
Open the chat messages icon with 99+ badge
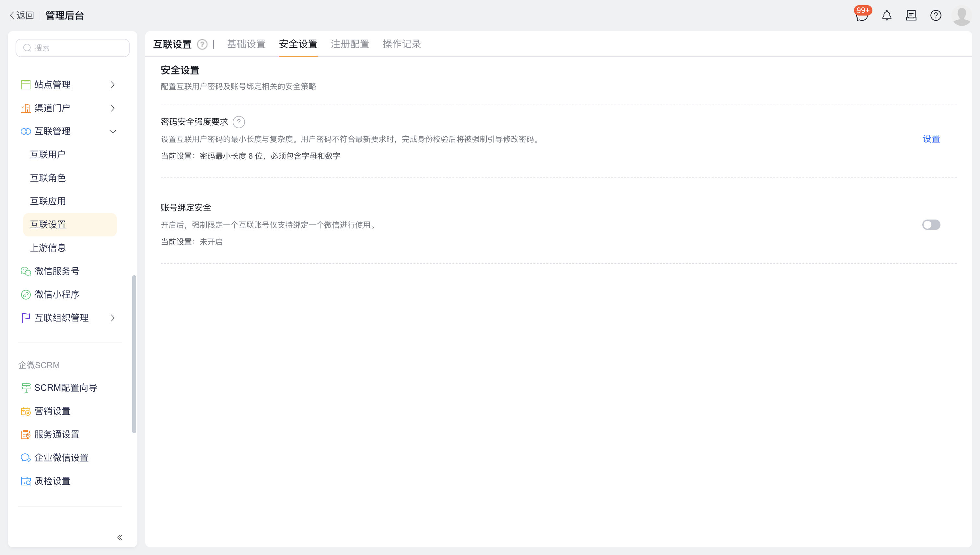click(862, 15)
